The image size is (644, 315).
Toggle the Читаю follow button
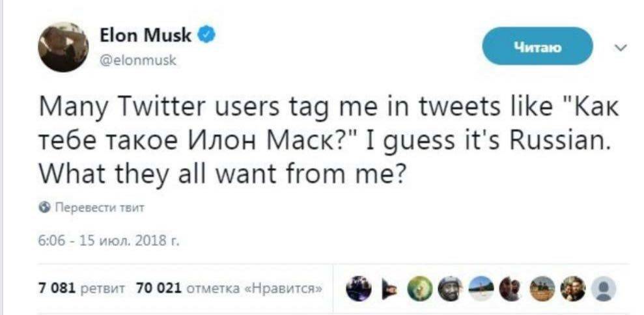tap(537, 48)
